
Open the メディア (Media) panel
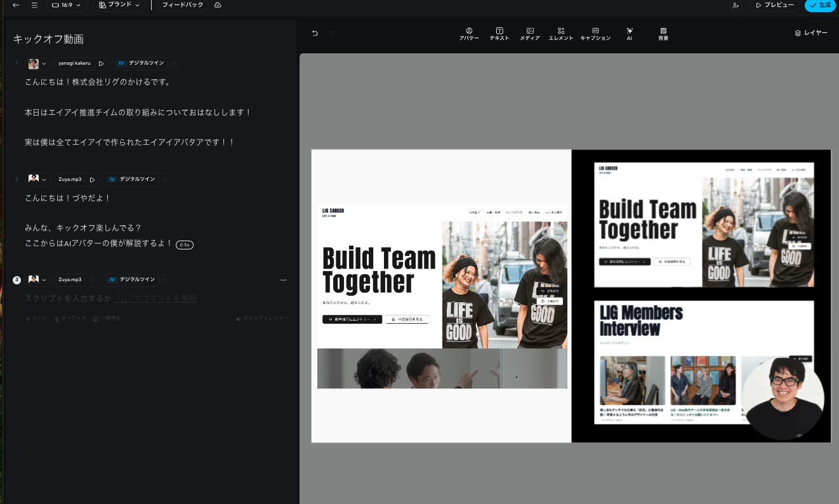click(x=530, y=34)
